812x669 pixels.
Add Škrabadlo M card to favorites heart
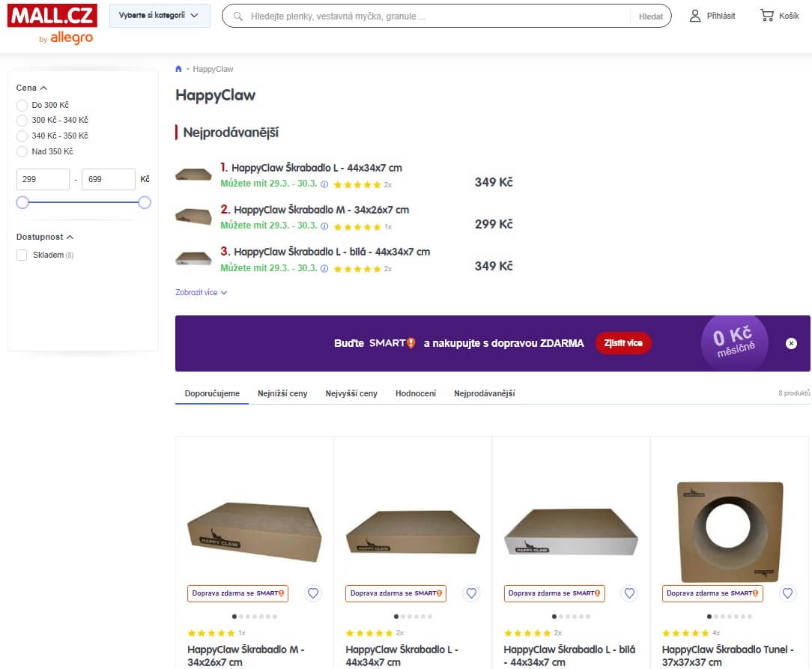313,593
